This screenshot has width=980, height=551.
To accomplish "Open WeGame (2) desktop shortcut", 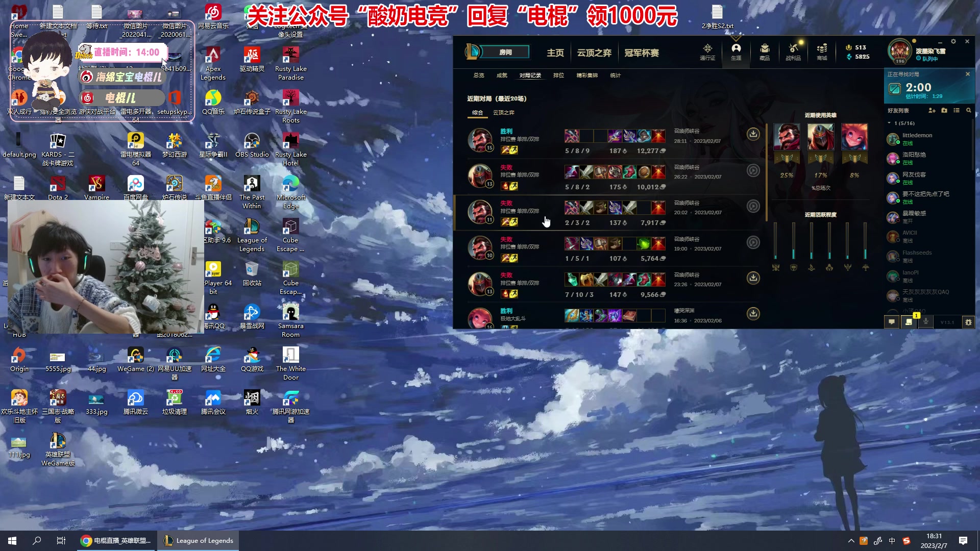I will coord(135,360).
